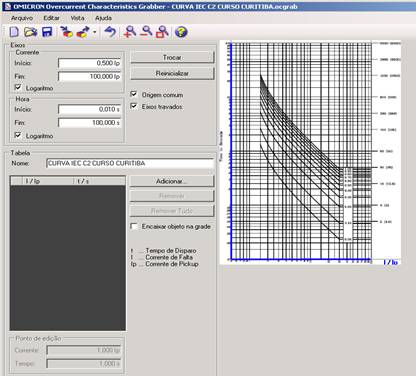Open help with the question mark icon
This screenshot has width=416, height=376.
[x=181, y=32]
